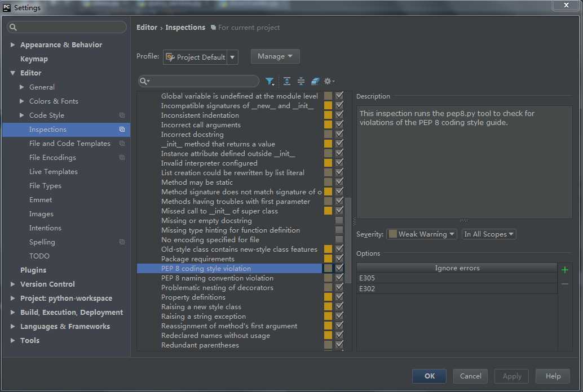
Task: Click the magnifier icon in inspections search box
Action: [x=144, y=81]
